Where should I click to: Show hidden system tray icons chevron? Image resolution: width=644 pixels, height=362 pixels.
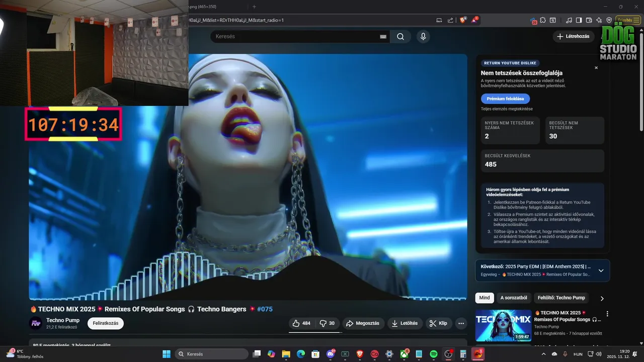point(543,354)
